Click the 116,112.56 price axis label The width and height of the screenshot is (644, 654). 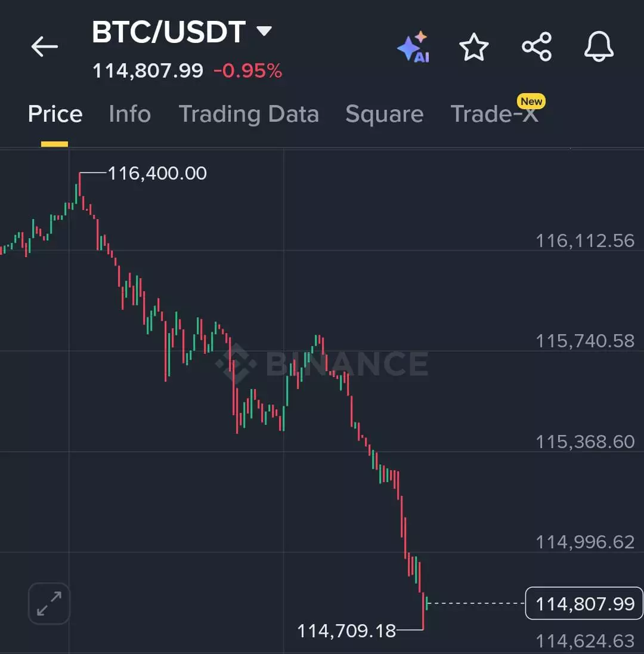tap(585, 241)
